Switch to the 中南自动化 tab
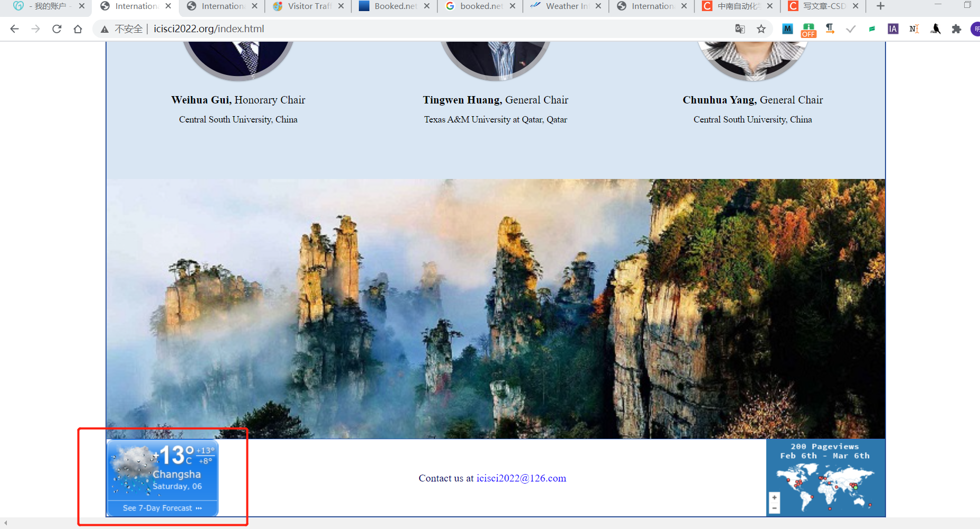980x529 pixels. click(x=737, y=6)
